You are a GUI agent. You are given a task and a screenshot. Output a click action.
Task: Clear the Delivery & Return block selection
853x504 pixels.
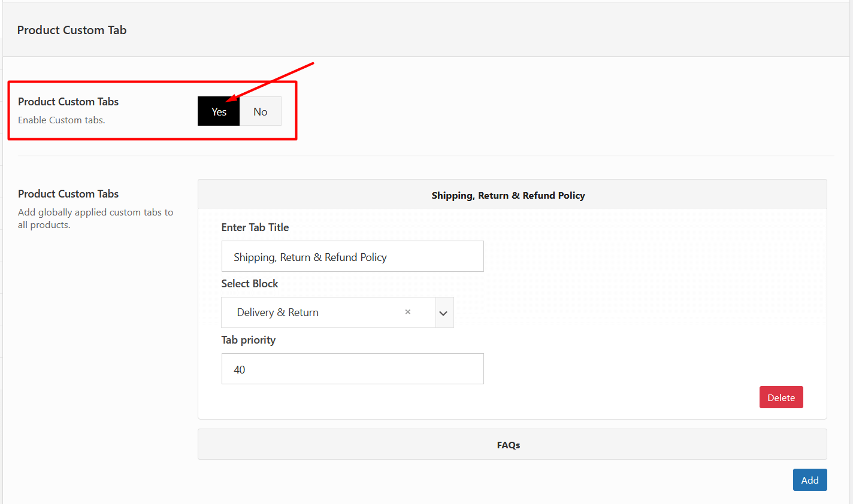pos(407,312)
